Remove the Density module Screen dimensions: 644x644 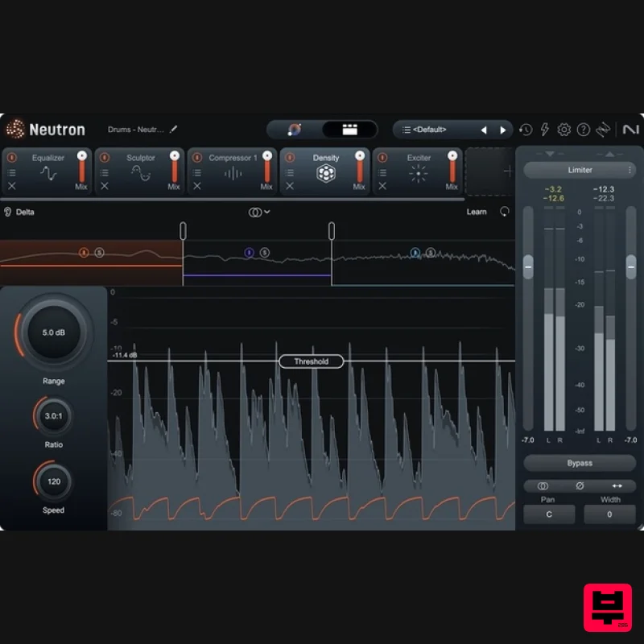pos(290,186)
